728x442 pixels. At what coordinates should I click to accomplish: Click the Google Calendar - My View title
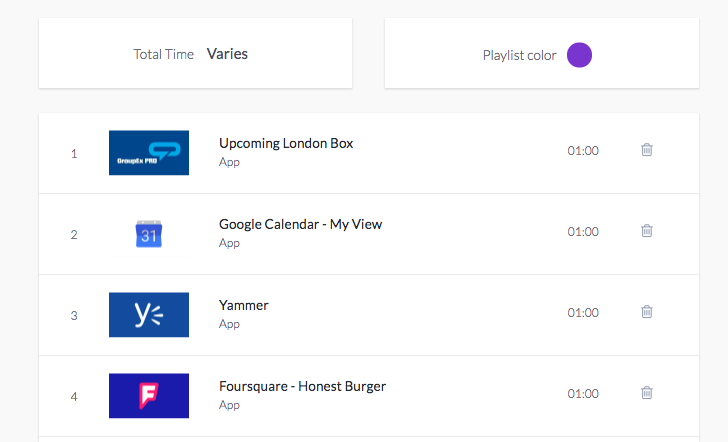(x=300, y=224)
